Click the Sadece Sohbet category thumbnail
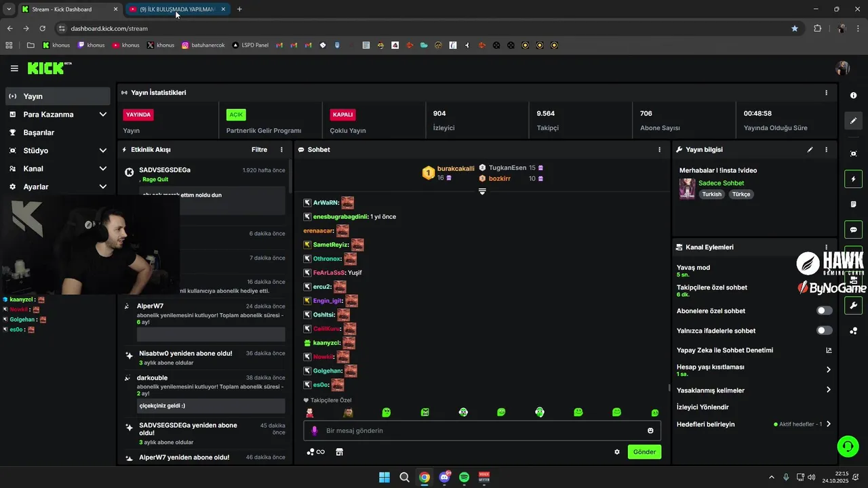 click(x=688, y=189)
